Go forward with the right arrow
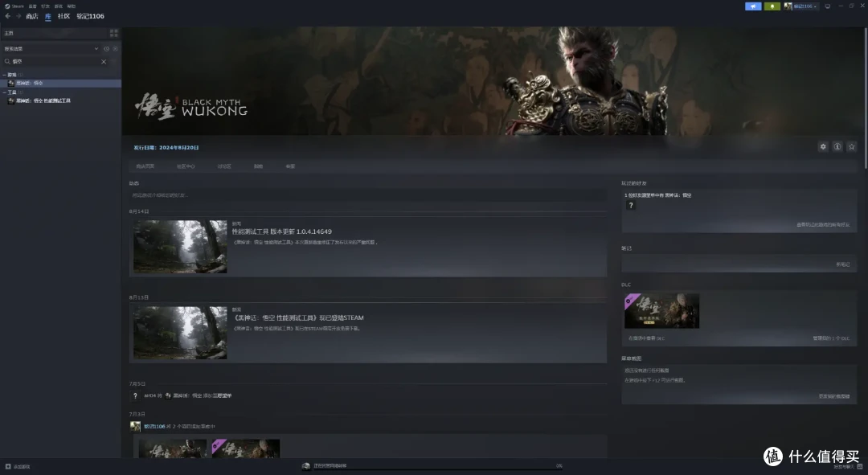This screenshot has width=868, height=475. (18, 16)
